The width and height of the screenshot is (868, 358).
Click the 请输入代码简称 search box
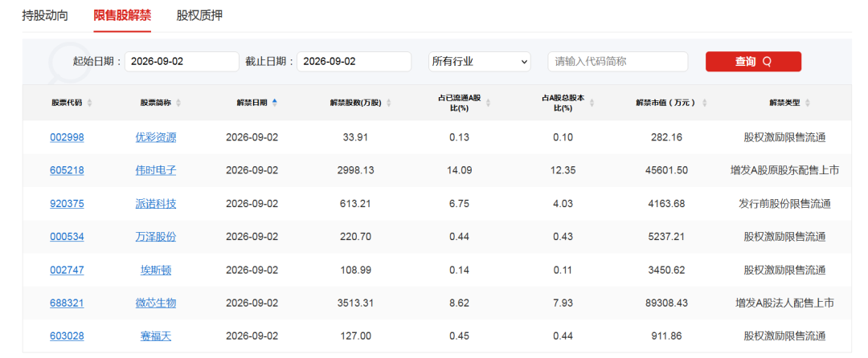click(x=618, y=61)
